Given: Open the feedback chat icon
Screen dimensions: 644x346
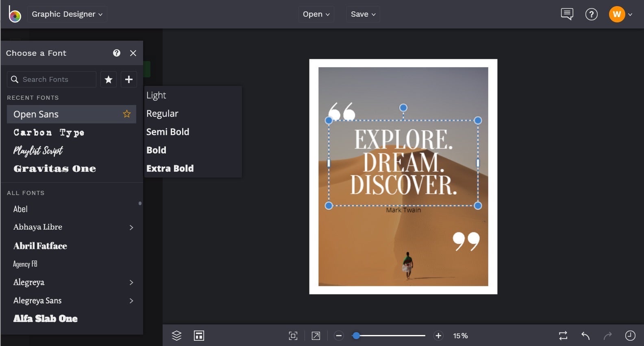Looking at the screenshot, I should point(567,14).
